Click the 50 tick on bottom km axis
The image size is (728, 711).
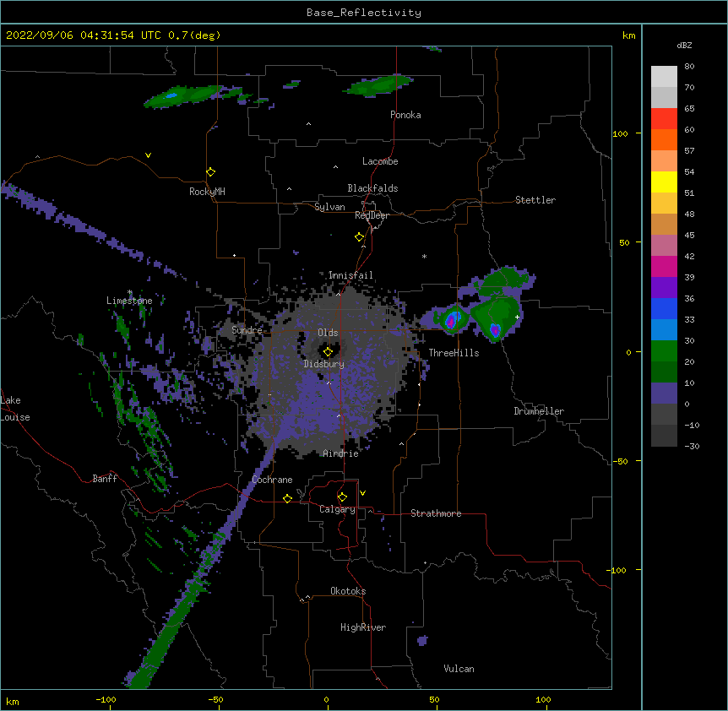[434, 699]
